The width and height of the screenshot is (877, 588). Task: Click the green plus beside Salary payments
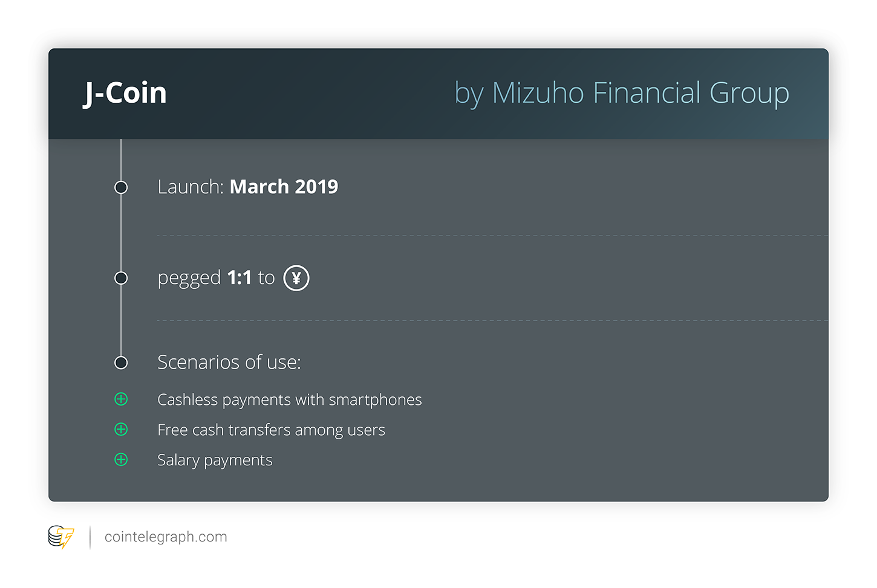coord(121,459)
